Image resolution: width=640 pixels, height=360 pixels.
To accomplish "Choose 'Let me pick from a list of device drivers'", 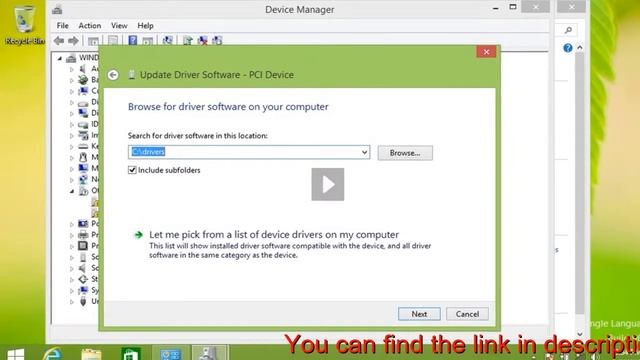I will (274, 235).
